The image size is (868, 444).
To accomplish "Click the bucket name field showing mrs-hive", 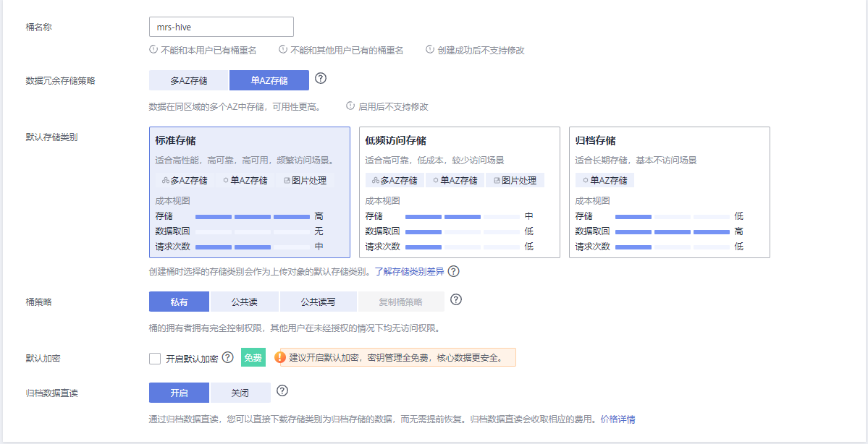I will (x=221, y=26).
